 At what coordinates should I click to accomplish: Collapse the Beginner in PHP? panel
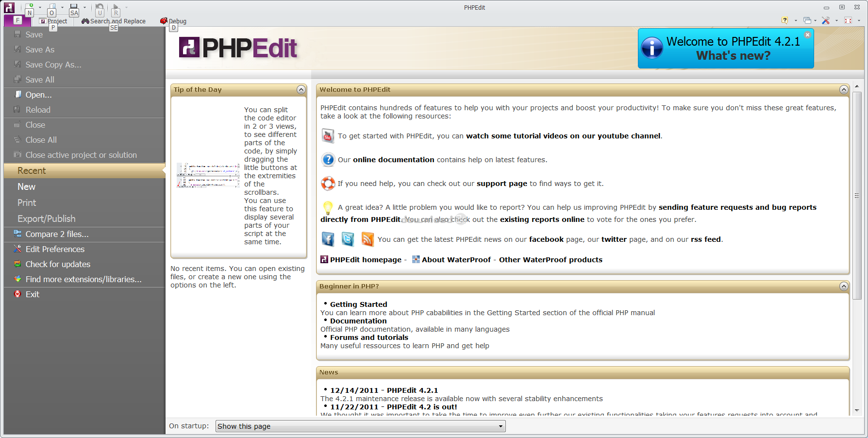pos(844,286)
